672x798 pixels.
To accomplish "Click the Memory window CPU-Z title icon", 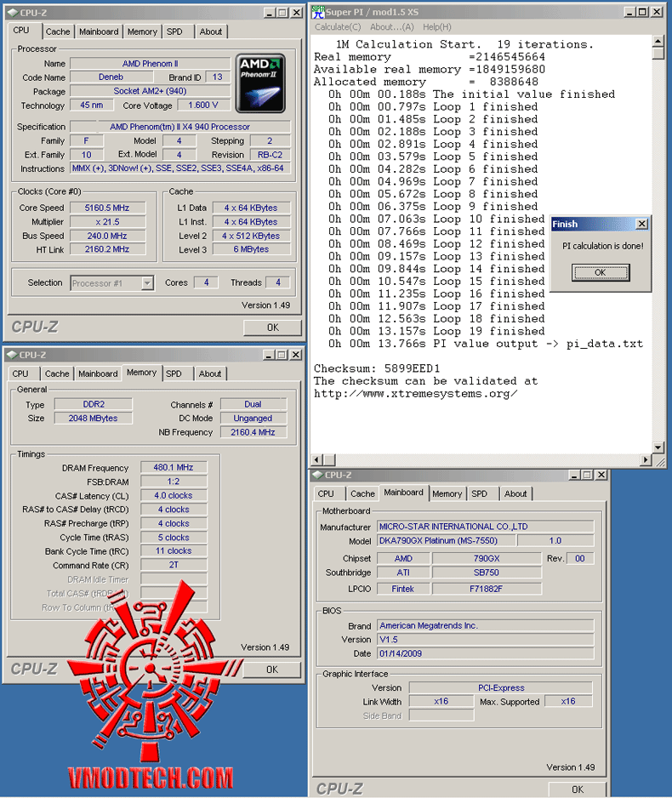I will point(12,355).
